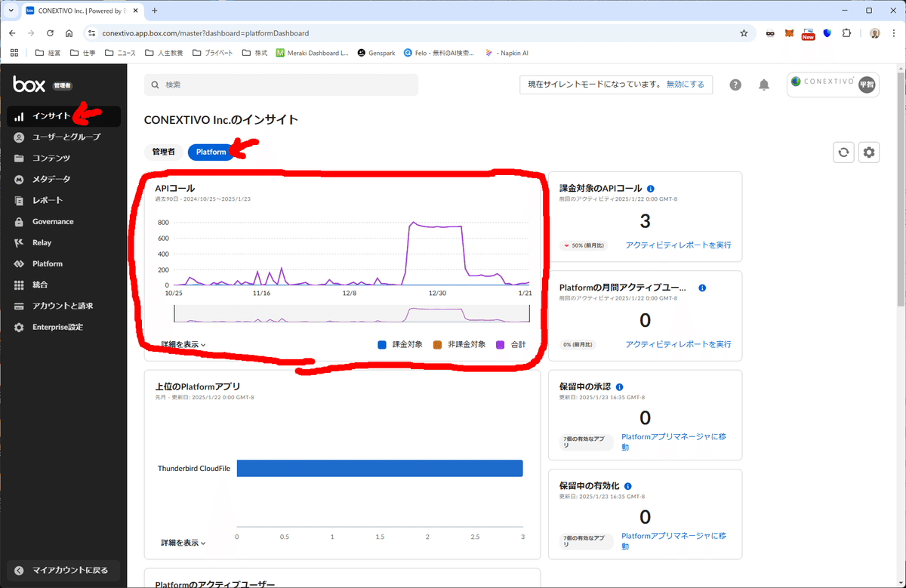The width and height of the screenshot is (906, 588).
Task: Open the CONEXTIVO account menu top right
Action: point(832,85)
